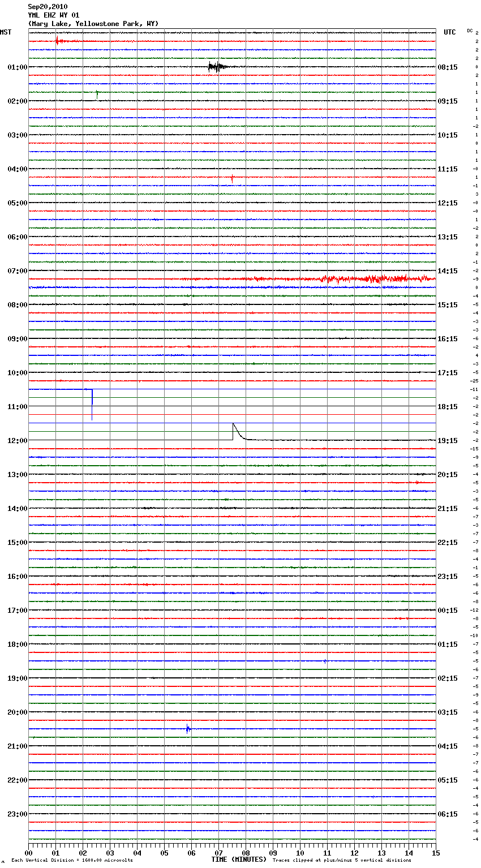Click the DC offset value -12
The width and height of the screenshot is (481, 868).
(x=474, y=611)
